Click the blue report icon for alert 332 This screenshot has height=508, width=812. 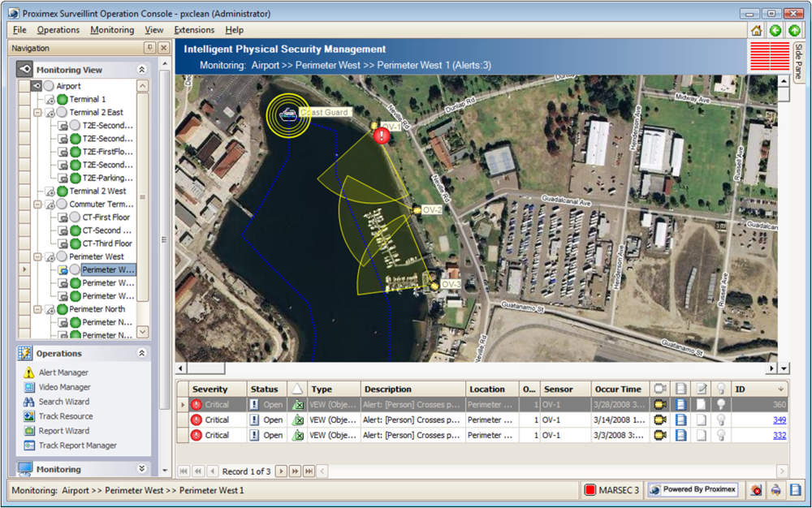tap(680, 436)
